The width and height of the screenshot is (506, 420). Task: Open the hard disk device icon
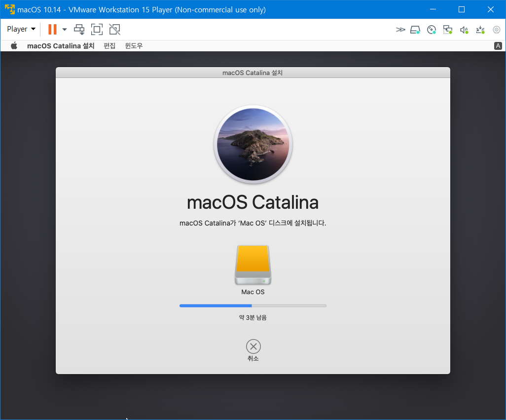click(415, 30)
